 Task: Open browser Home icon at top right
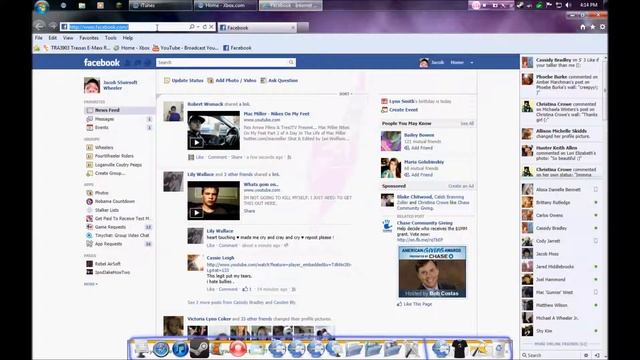tap(583, 27)
